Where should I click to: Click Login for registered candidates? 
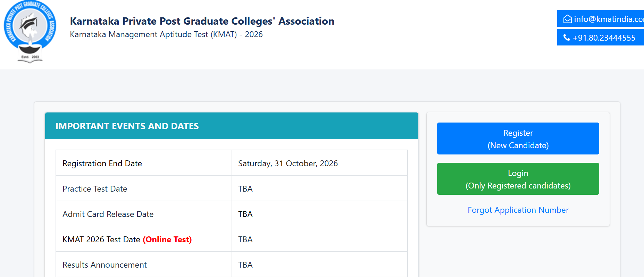pyautogui.click(x=518, y=179)
